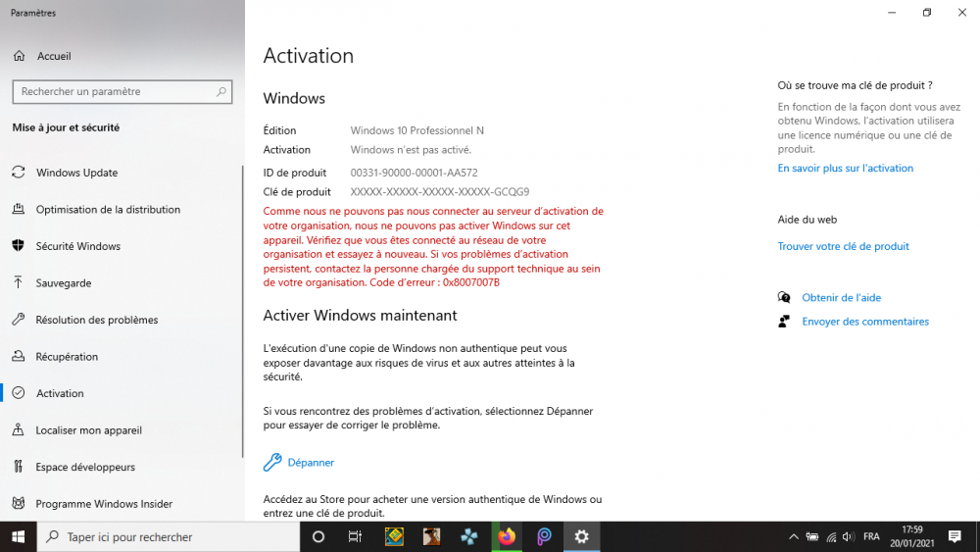This screenshot has width=980, height=552.
Task: Click the Settings gear on the taskbar
Action: pos(582,537)
